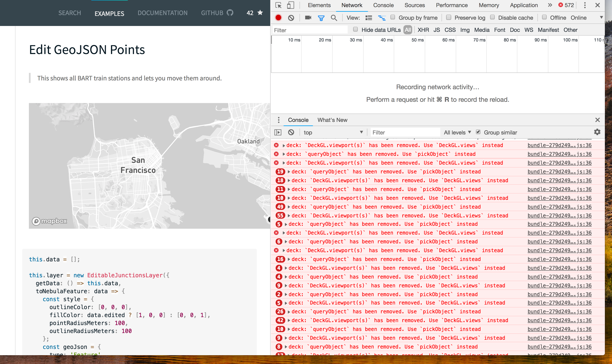Open the What's New drawer tab

[x=332, y=120]
